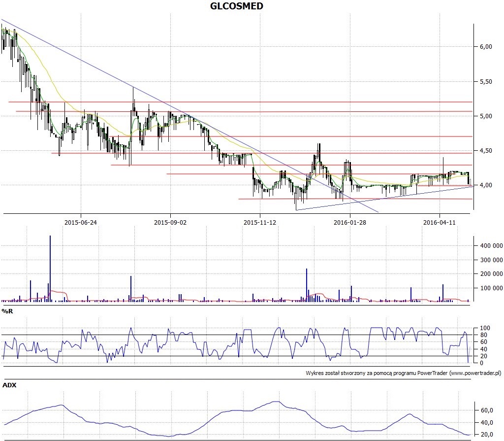Image resolution: width=504 pixels, height=441 pixels.
Task: Select the 2015-11-12 date label
Action: 260,222
